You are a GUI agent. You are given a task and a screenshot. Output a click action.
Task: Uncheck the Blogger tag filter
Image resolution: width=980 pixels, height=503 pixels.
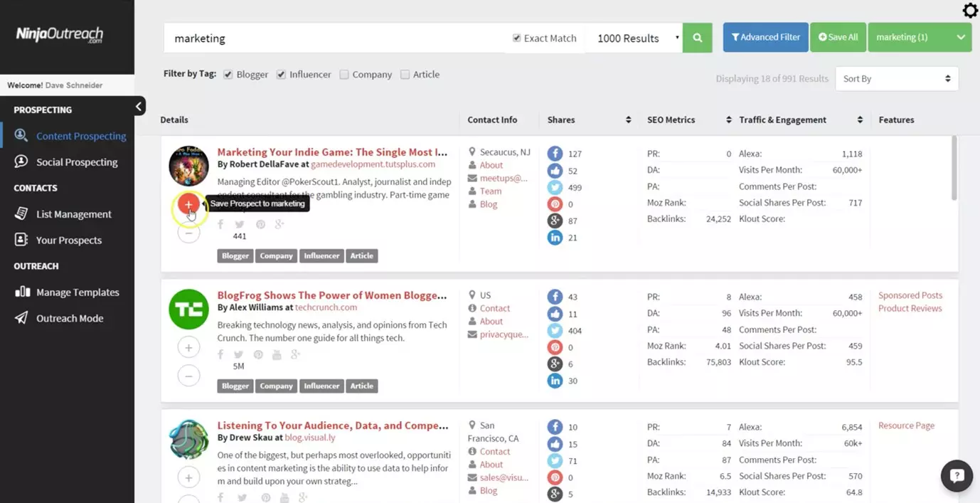[x=228, y=75]
